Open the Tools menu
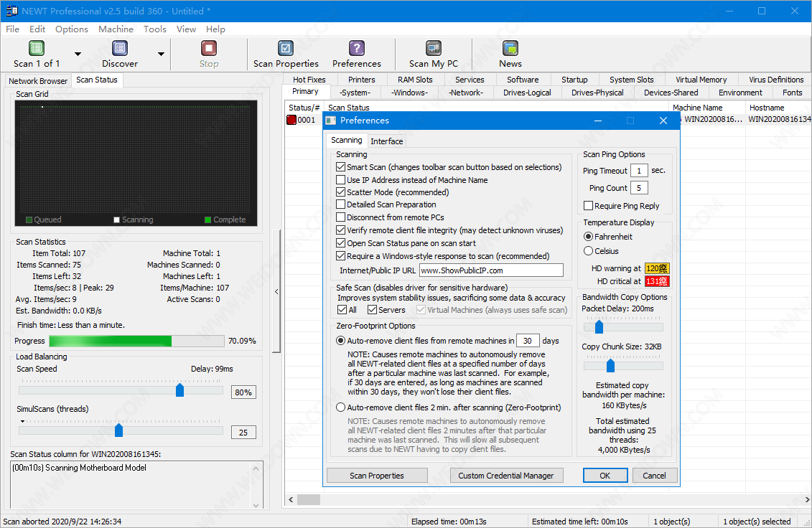The image size is (812, 528). [155, 29]
